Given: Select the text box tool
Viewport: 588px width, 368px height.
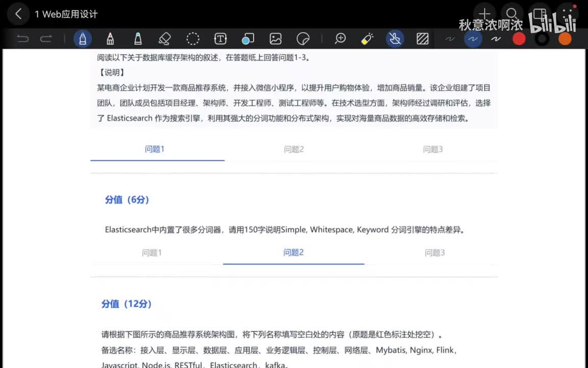Looking at the screenshot, I should click(220, 39).
